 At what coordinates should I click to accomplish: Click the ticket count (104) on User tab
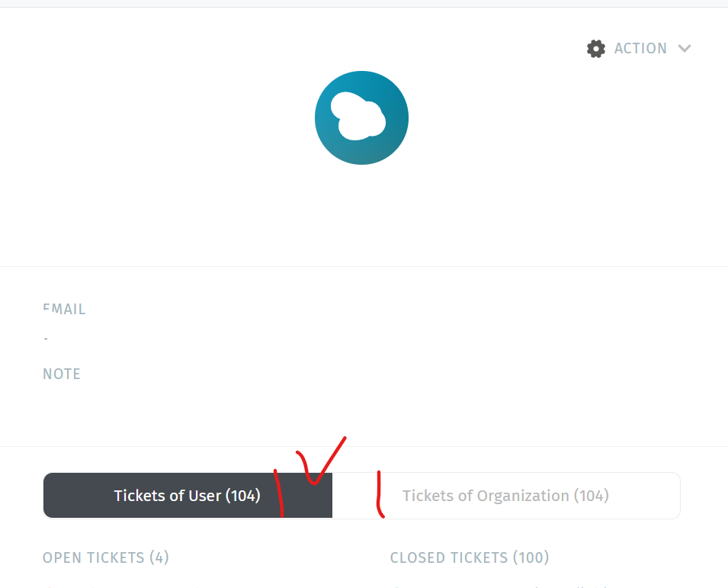click(243, 496)
